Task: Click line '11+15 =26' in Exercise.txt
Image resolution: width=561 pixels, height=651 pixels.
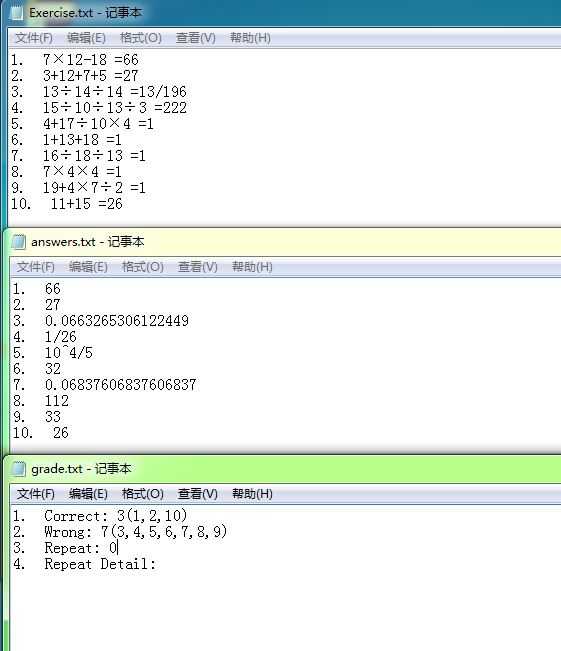Action: (x=87, y=204)
